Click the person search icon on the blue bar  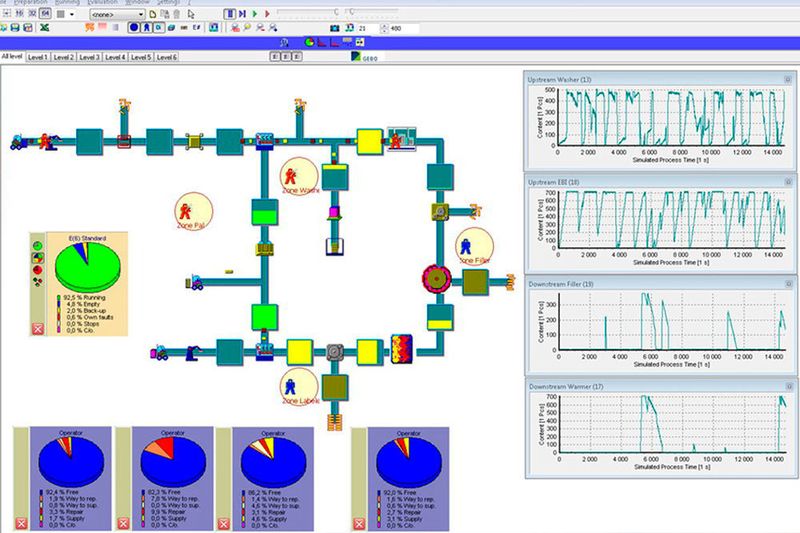[x=284, y=43]
